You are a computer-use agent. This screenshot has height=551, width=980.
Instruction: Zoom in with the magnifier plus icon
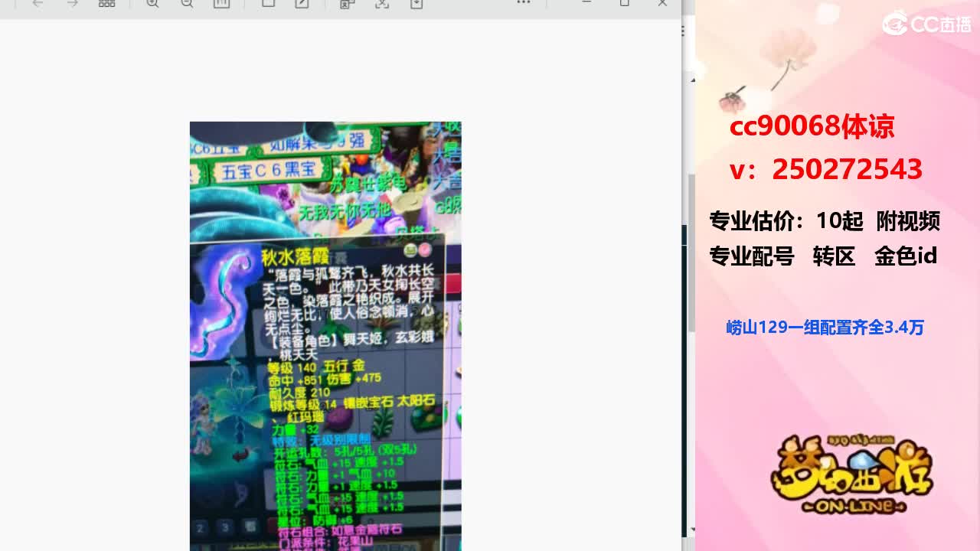click(x=152, y=4)
